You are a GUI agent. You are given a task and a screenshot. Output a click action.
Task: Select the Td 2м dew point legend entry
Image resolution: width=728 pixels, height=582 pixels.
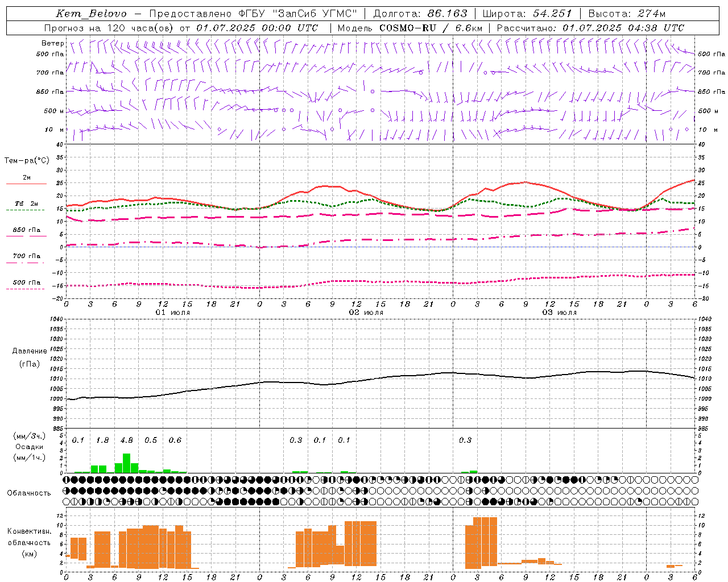(26, 203)
